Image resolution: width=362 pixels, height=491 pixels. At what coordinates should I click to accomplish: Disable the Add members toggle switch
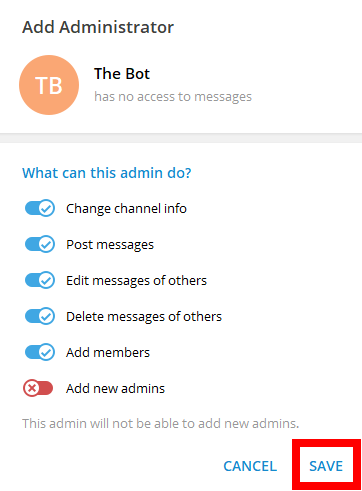pos(40,352)
